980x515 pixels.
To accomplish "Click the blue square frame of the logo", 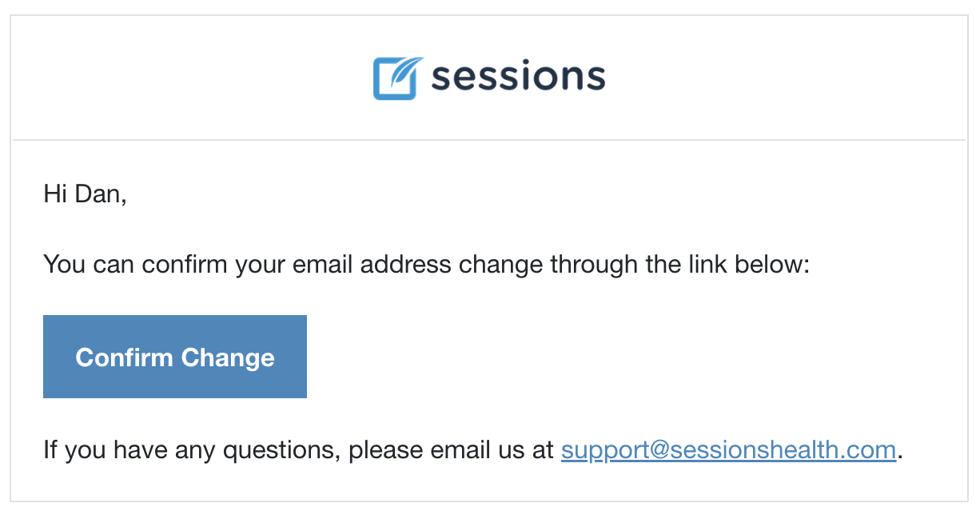I will click(395, 79).
